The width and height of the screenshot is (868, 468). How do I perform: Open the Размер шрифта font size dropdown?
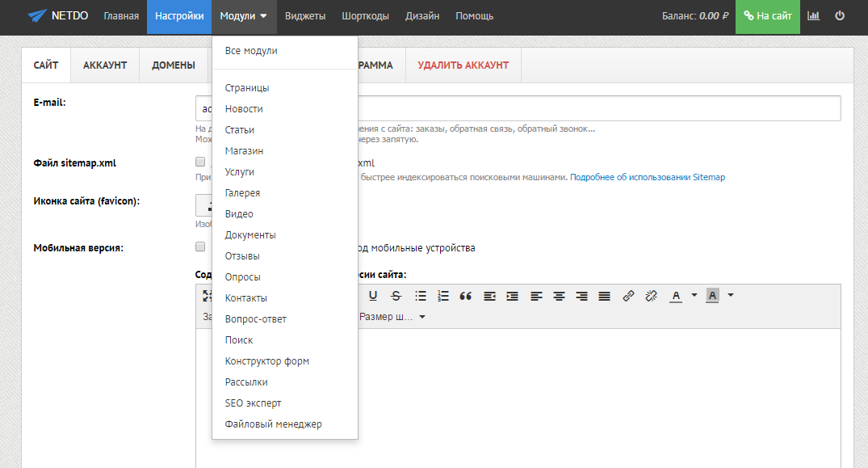[x=393, y=317]
